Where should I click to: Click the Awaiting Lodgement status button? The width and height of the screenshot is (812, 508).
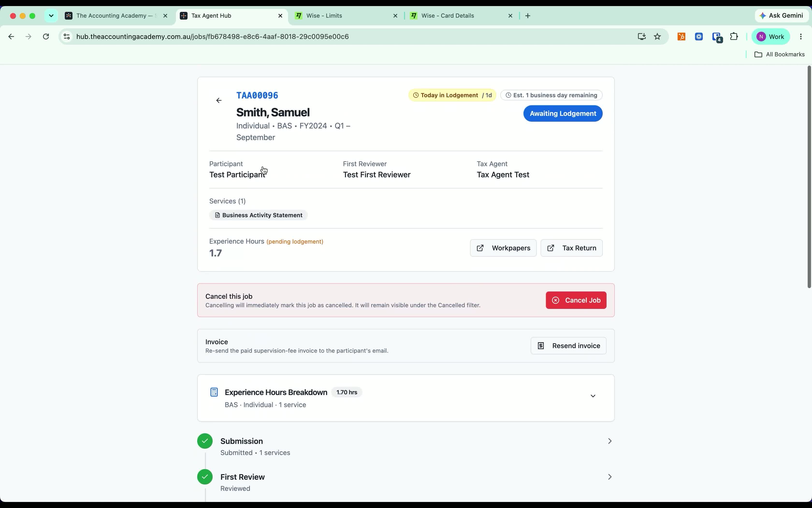pos(563,113)
